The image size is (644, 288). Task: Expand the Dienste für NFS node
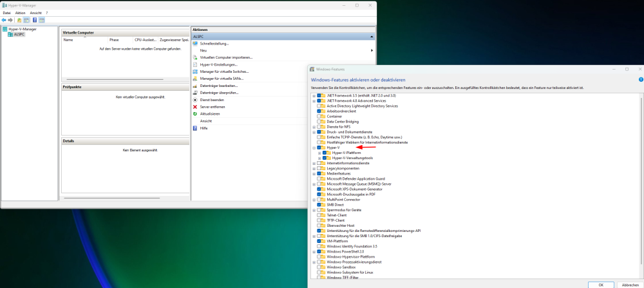(314, 127)
